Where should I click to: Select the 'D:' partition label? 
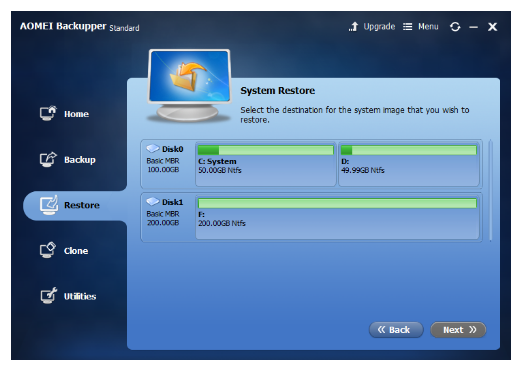(x=345, y=161)
